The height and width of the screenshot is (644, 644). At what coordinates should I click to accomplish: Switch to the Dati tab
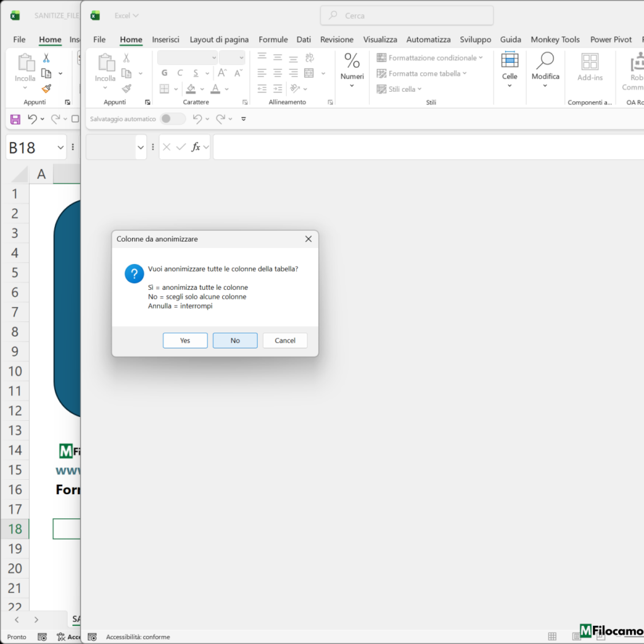304,40
